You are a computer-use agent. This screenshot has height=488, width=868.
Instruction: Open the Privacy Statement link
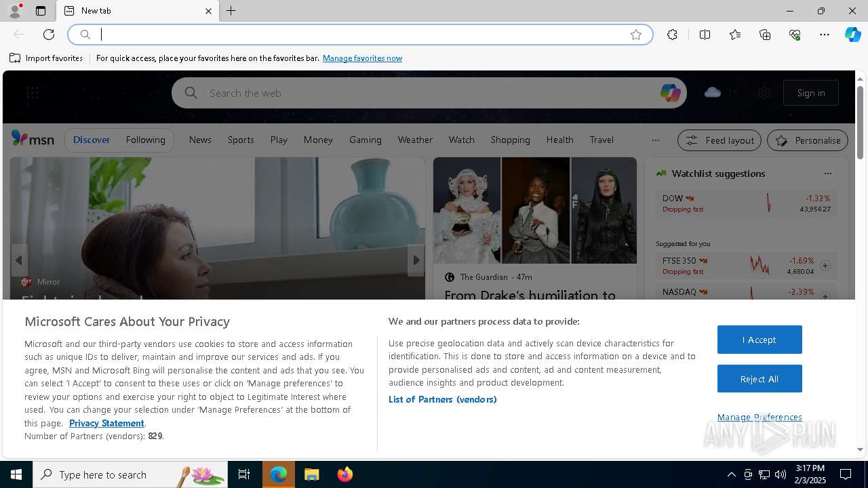tap(106, 423)
